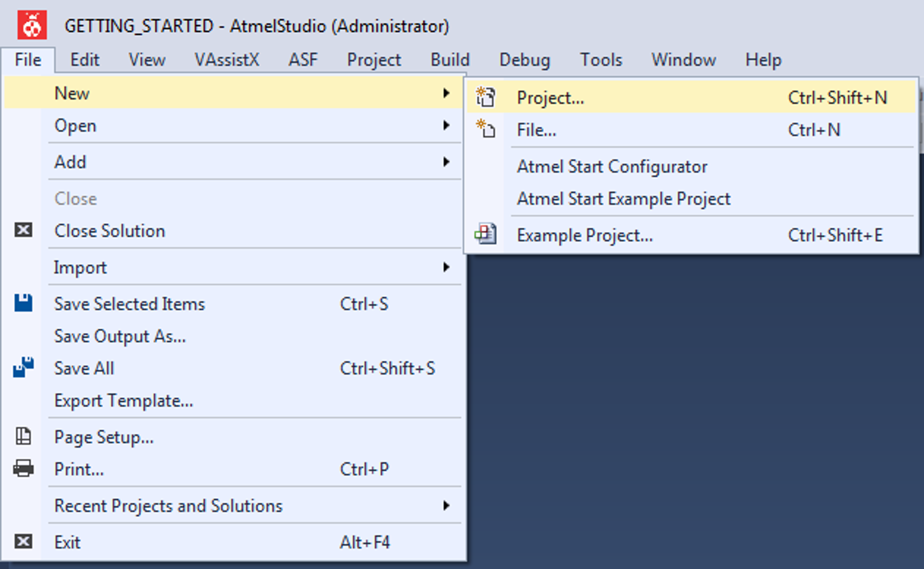924x569 pixels.
Task: Select Atmel Start Example Project entry
Action: pyautogui.click(x=624, y=199)
